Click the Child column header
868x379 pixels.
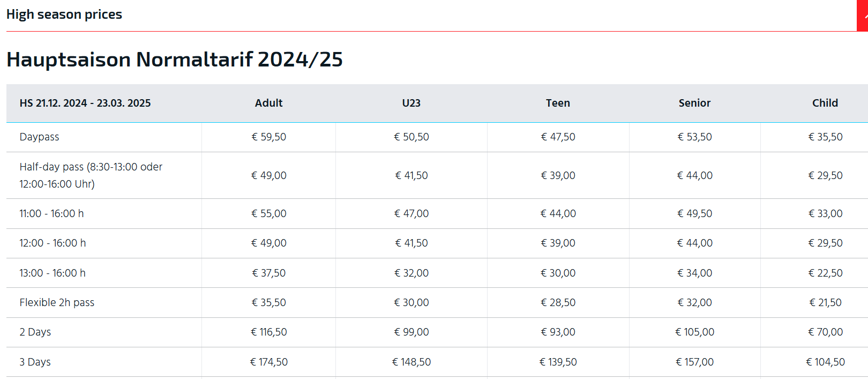coord(825,103)
